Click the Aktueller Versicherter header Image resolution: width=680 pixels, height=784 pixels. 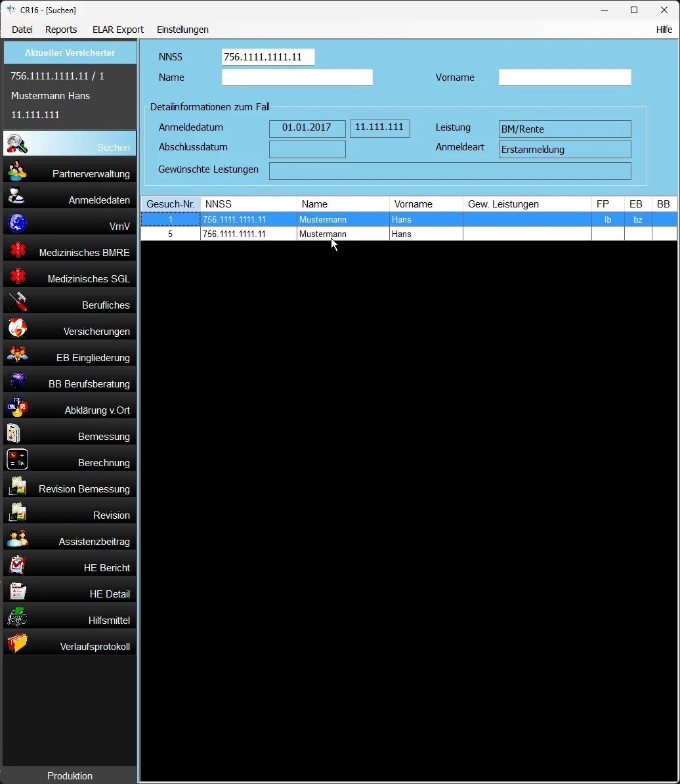click(x=70, y=53)
